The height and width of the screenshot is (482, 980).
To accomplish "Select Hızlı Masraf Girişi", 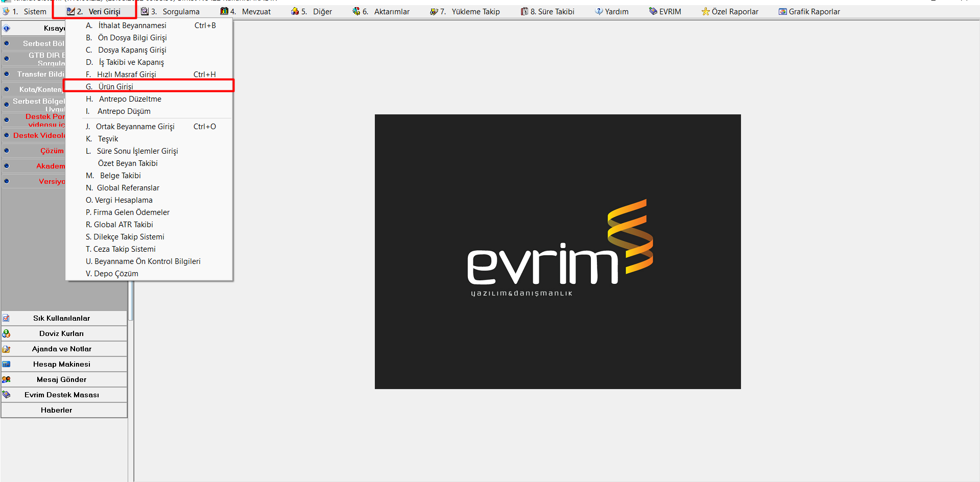I will pyautogui.click(x=149, y=75).
